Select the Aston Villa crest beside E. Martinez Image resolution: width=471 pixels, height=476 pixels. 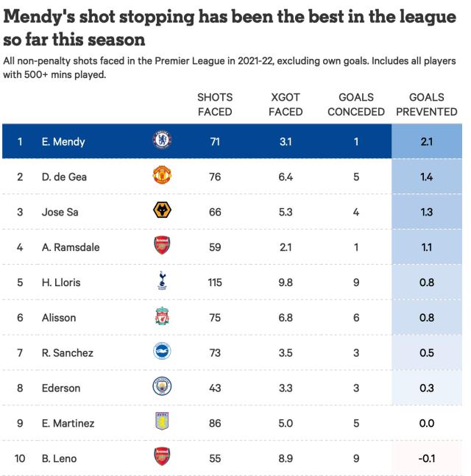160,423
